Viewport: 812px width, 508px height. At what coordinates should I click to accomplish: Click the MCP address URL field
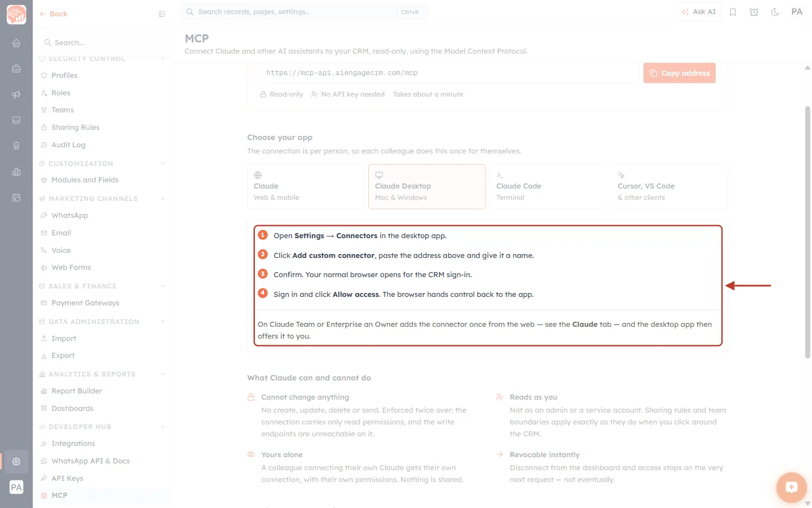pos(449,73)
